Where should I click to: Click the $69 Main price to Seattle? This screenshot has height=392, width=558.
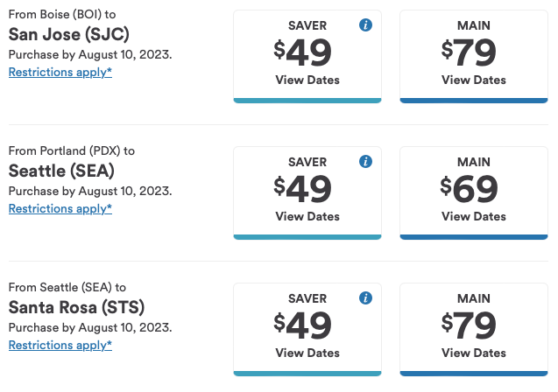coord(470,189)
